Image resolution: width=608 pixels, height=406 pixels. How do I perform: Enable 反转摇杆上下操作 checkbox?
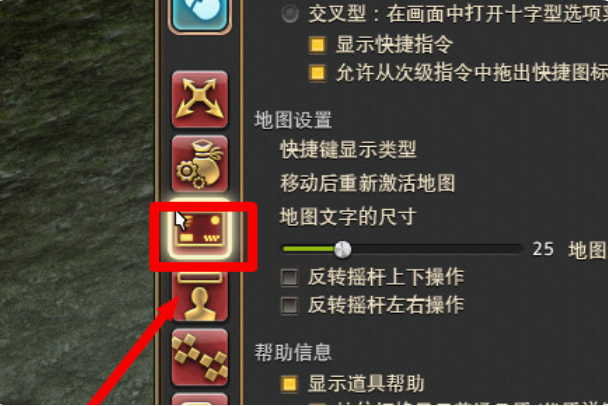click(289, 277)
